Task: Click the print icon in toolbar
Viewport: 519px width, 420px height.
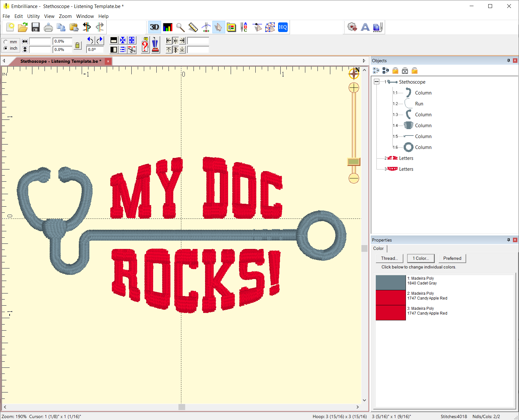Action: [48, 27]
